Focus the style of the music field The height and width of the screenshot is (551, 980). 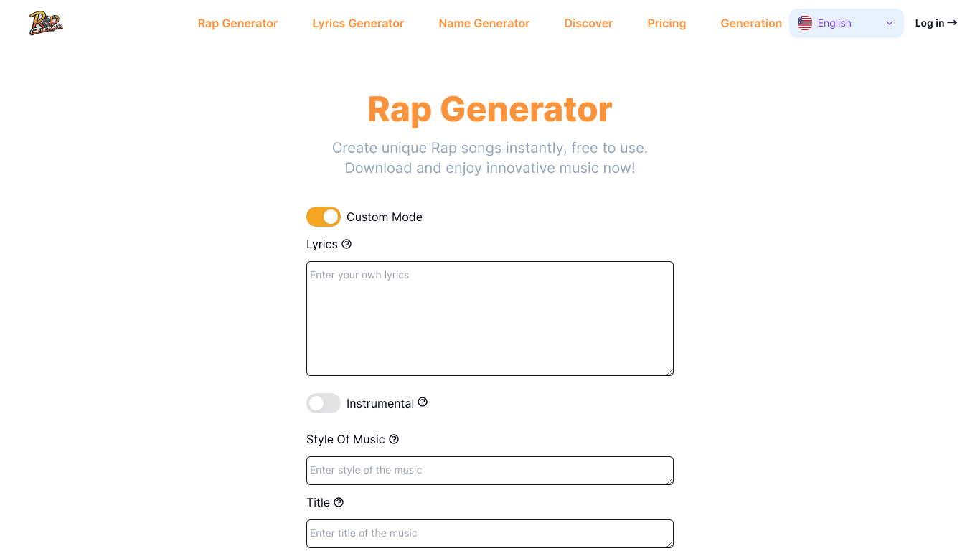click(490, 471)
